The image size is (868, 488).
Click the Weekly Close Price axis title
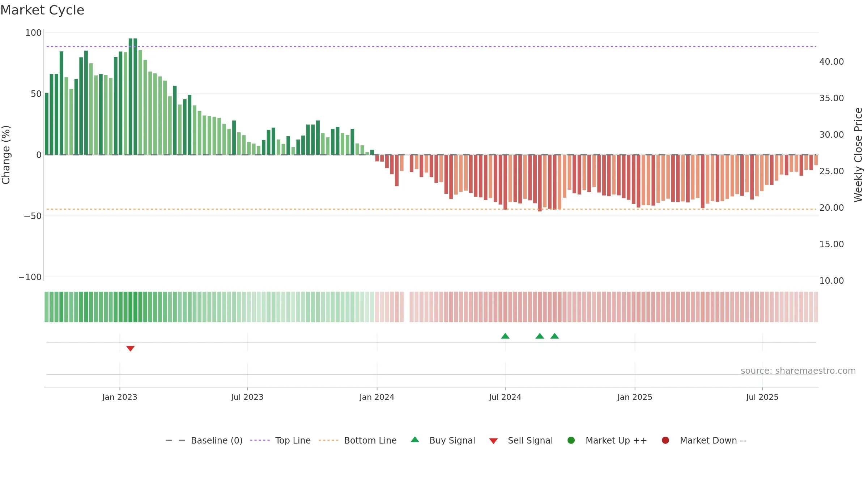point(858,155)
